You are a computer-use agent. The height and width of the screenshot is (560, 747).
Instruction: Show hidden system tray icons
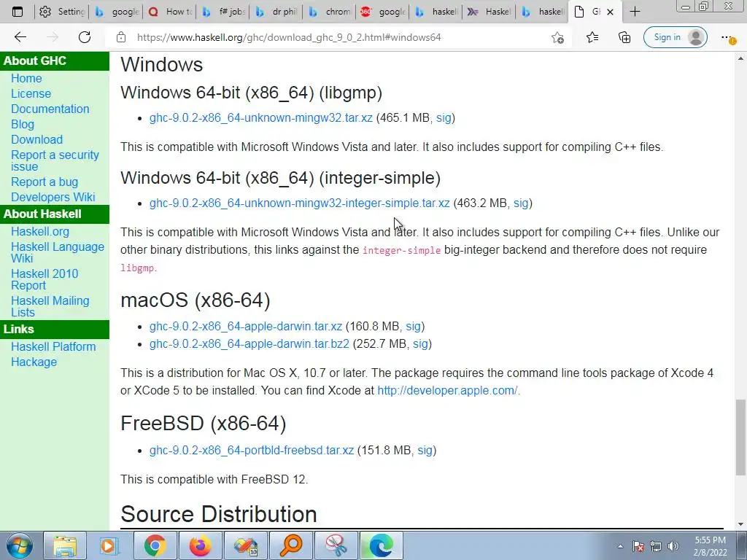point(620,547)
